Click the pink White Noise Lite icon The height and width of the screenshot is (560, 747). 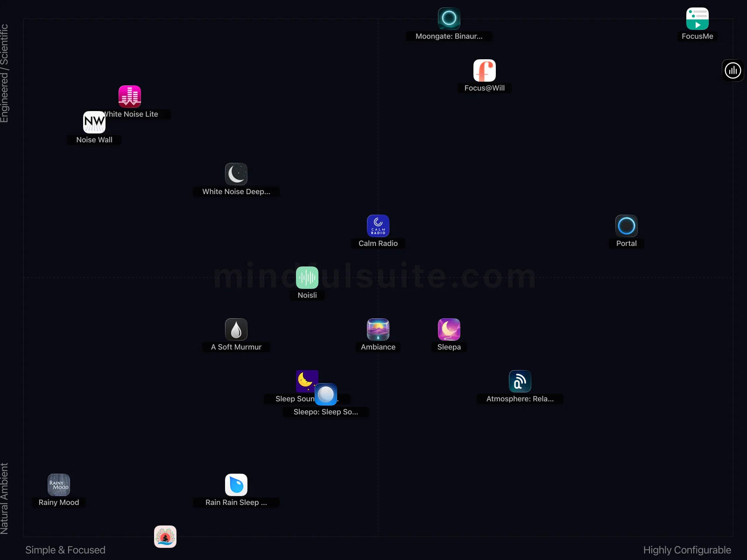[130, 96]
